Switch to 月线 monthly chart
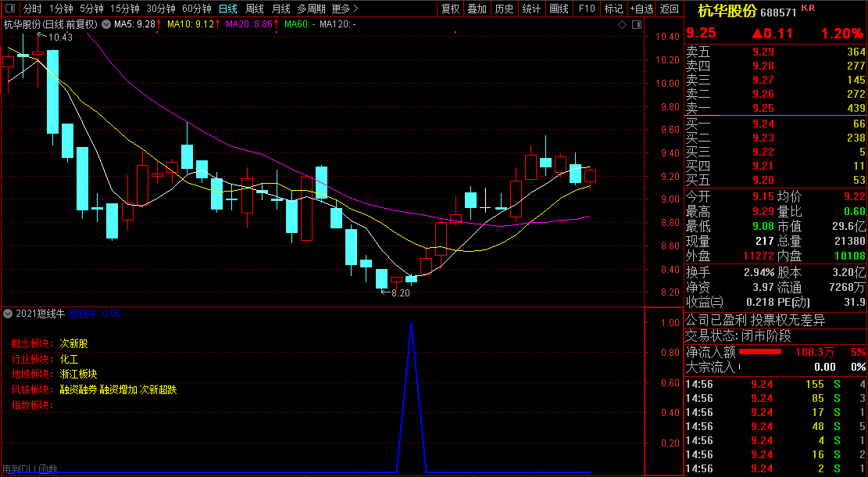Screen dimensions: 868x477 click(280, 9)
